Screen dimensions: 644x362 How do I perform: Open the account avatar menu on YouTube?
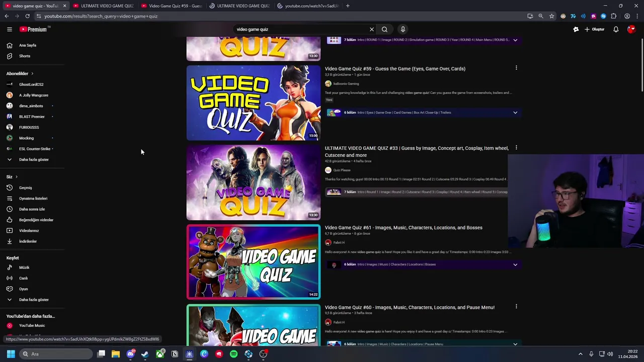click(x=631, y=29)
